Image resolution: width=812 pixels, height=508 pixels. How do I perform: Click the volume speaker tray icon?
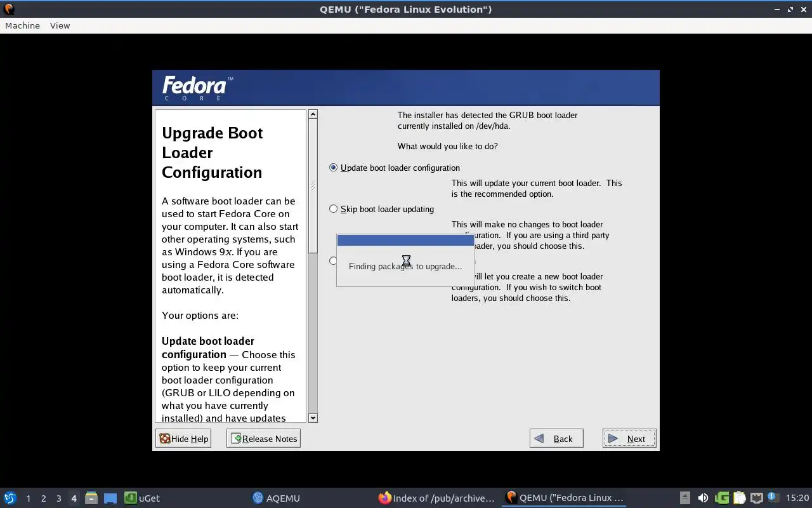(703, 498)
